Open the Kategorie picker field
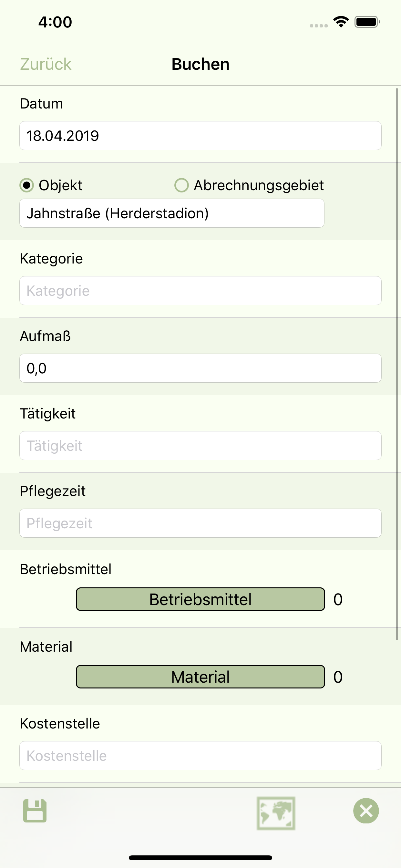The height and width of the screenshot is (868, 401). tap(200, 290)
